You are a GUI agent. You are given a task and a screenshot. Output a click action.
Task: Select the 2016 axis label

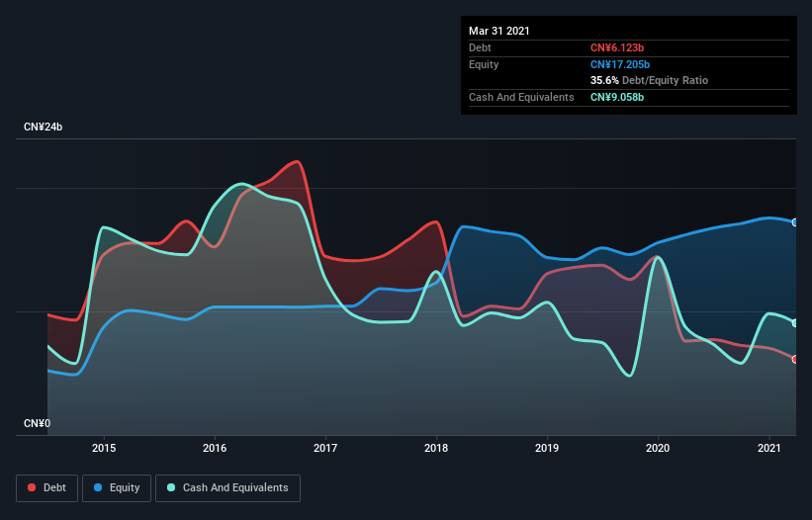(215, 448)
